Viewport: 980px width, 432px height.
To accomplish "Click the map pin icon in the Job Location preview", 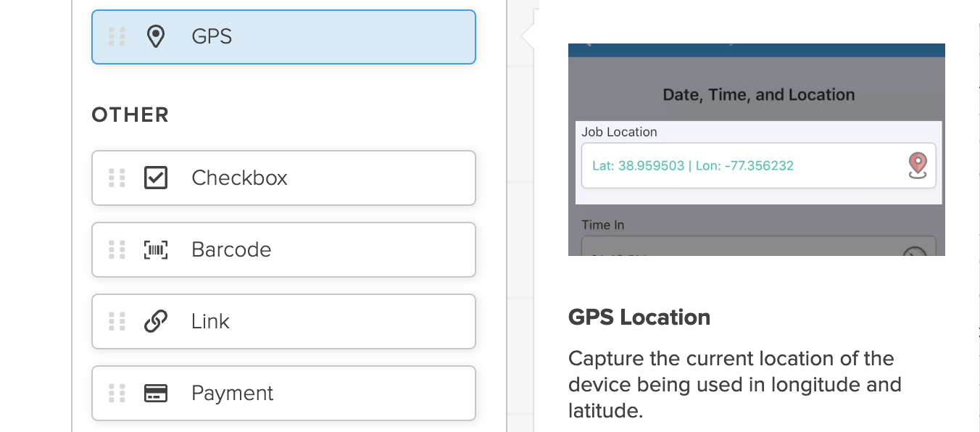I will point(917,166).
